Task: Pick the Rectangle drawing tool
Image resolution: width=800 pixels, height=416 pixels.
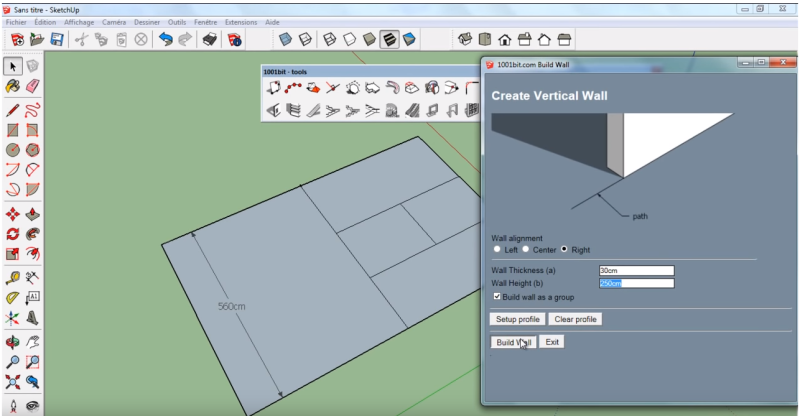Action: pos(13,130)
